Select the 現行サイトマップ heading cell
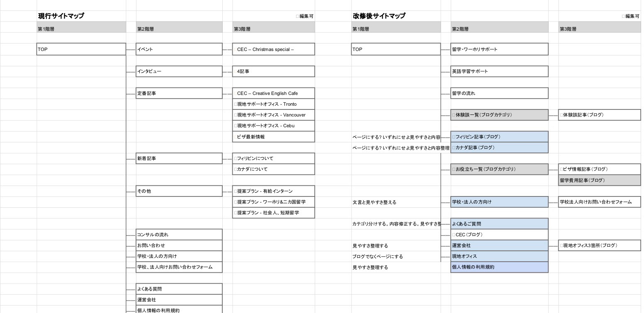644x313 pixels. 81,16
